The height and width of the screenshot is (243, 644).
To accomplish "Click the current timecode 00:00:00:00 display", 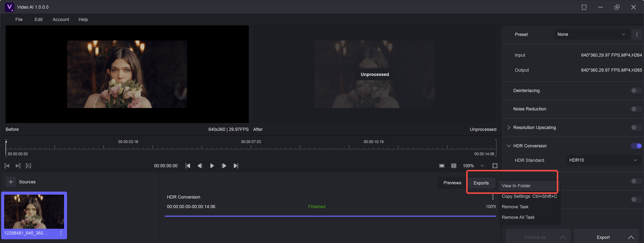I will click(x=165, y=166).
